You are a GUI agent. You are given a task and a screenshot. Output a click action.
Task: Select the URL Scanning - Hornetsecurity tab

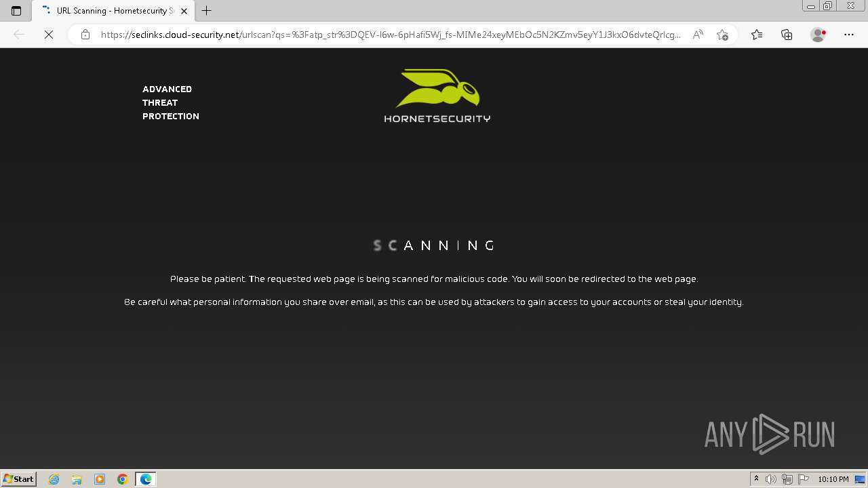[x=112, y=11]
